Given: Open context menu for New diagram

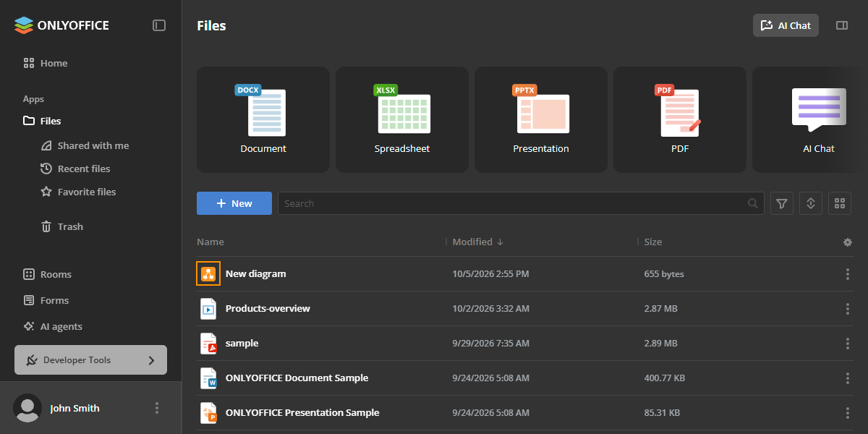Looking at the screenshot, I should [x=848, y=274].
